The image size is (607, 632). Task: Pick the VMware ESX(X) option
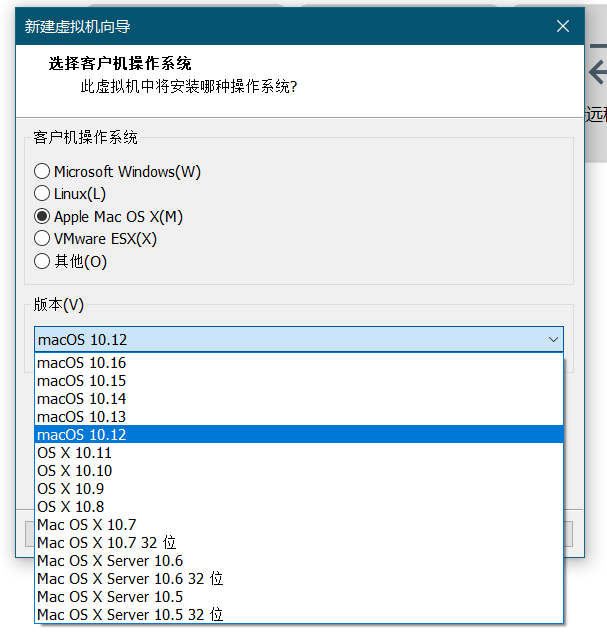[42, 239]
